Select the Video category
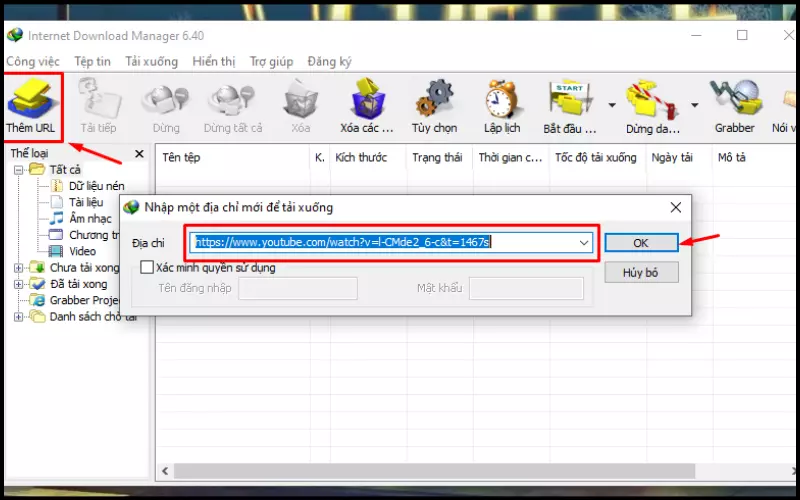Viewport: 800px width, 500px height. pos(82,252)
